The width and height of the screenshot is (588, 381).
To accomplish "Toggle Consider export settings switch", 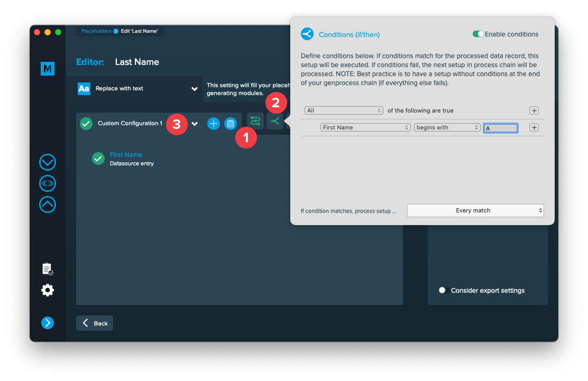I will coord(444,290).
